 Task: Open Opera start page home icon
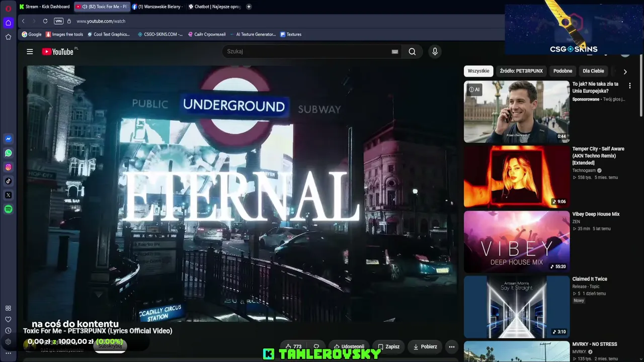[x=8, y=23]
